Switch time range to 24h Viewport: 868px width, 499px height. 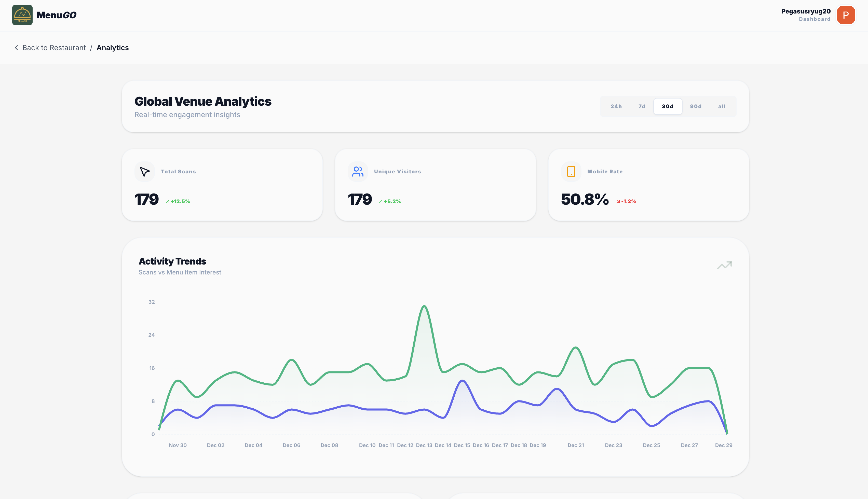[616, 107]
